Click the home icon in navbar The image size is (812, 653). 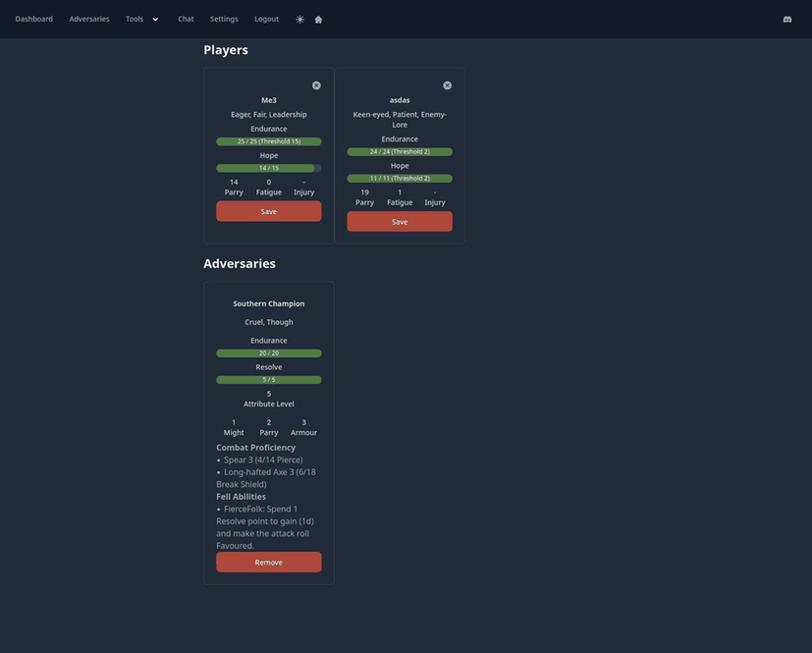(318, 20)
